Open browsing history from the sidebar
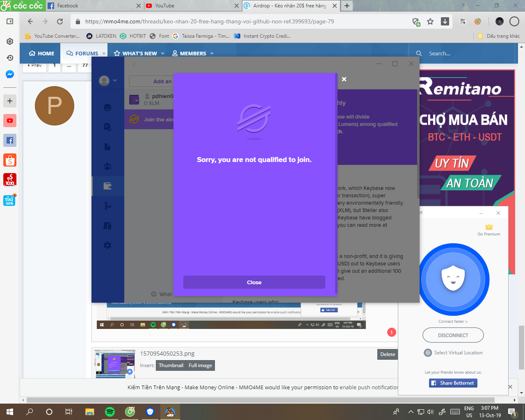 [10, 58]
